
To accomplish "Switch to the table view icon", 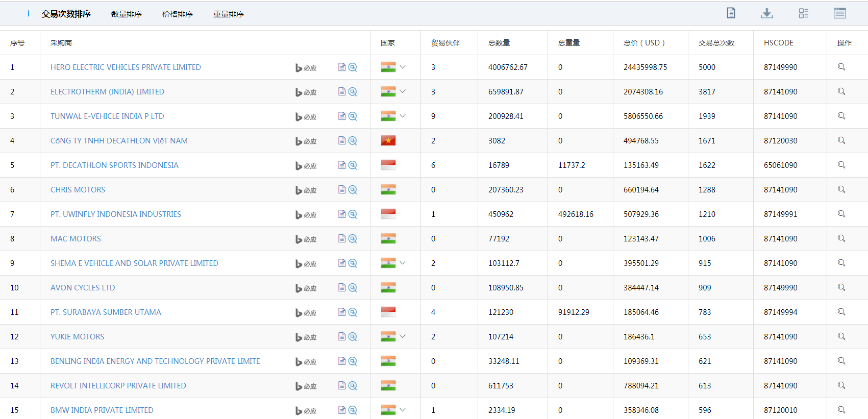I will click(x=840, y=13).
